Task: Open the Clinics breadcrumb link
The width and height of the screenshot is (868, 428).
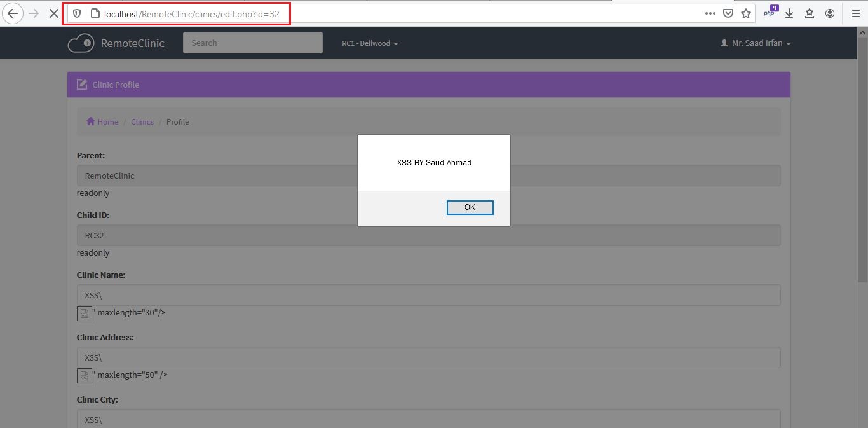Action: click(x=142, y=121)
